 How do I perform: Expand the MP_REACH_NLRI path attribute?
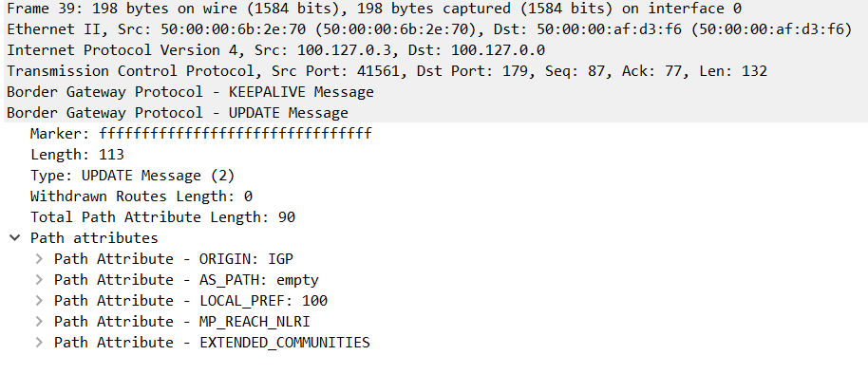pyautogui.click(x=39, y=322)
